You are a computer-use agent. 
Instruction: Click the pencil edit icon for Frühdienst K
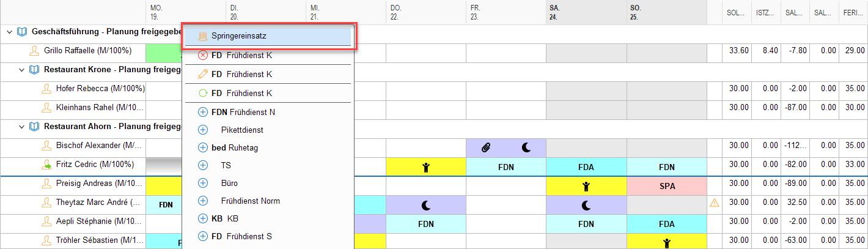203,74
